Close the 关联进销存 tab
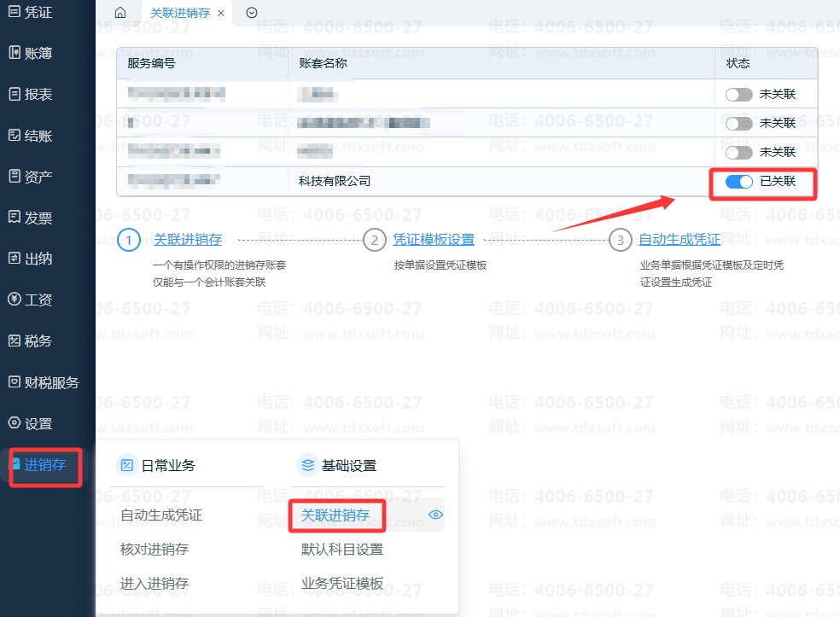840x617 pixels. 221,14
